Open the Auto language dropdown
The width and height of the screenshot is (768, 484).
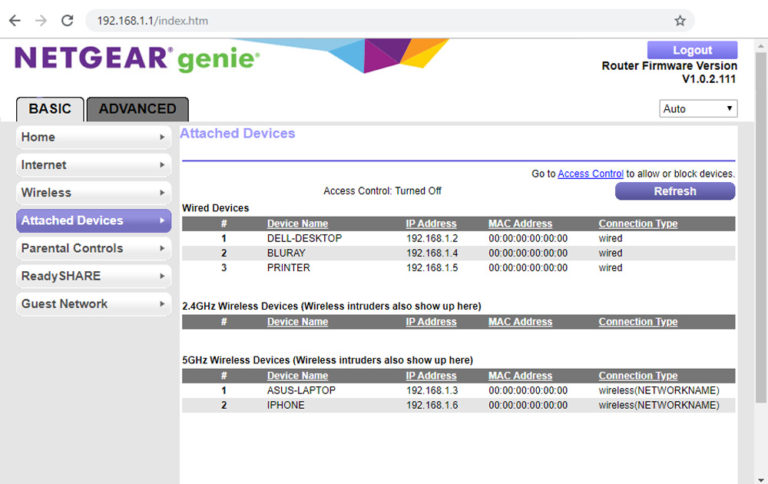click(698, 109)
